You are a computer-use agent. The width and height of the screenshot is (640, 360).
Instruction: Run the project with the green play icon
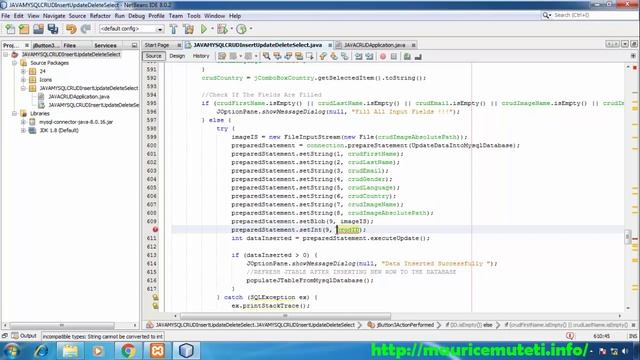pos(204,29)
